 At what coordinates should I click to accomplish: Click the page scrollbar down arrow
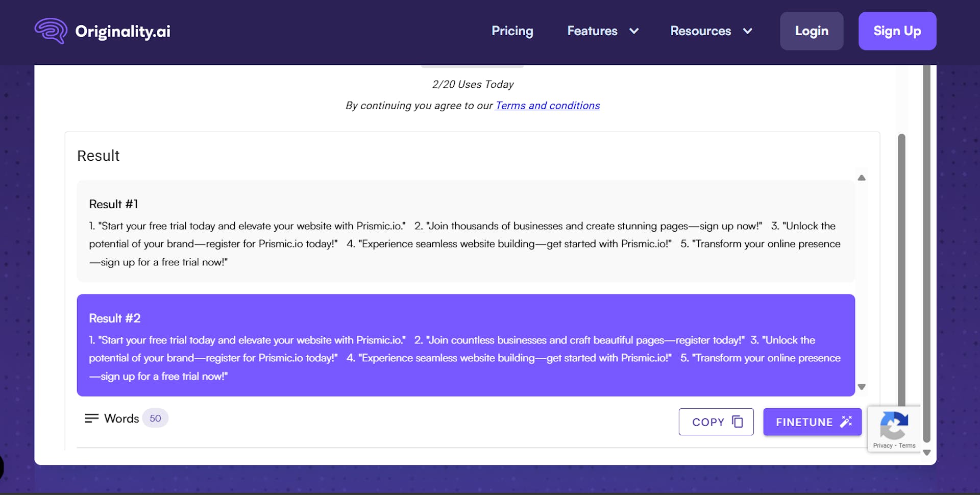(x=927, y=453)
